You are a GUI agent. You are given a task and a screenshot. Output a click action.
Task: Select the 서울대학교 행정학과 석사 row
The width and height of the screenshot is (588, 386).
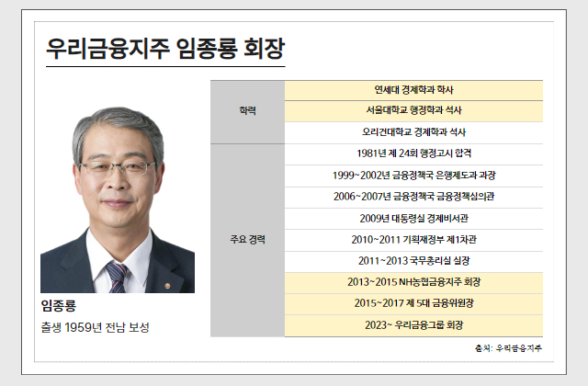tap(413, 111)
